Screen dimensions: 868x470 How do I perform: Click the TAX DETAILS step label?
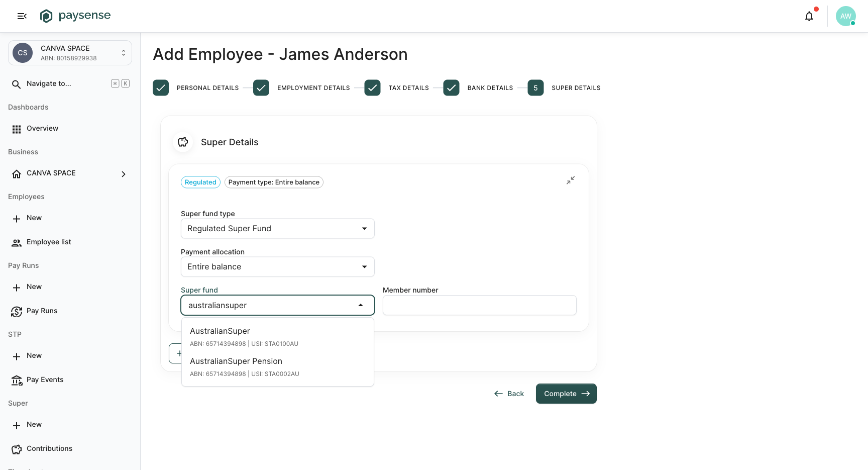click(409, 88)
